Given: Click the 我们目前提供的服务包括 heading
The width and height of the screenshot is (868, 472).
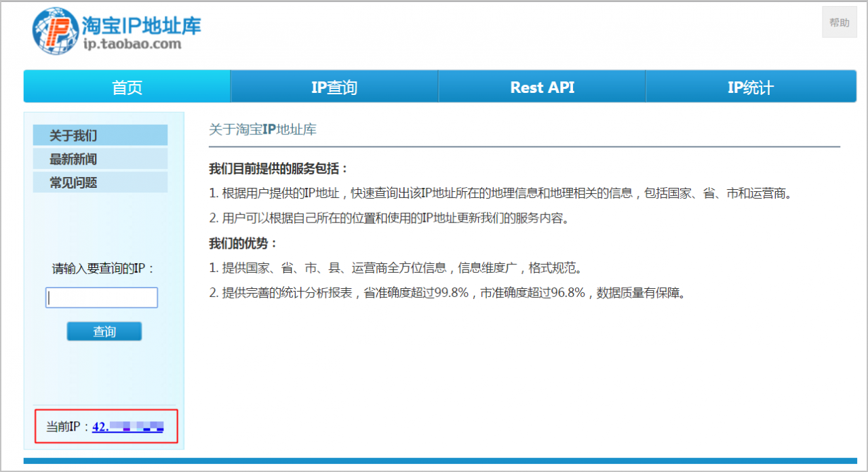Looking at the screenshot, I should click(x=279, y=169).
